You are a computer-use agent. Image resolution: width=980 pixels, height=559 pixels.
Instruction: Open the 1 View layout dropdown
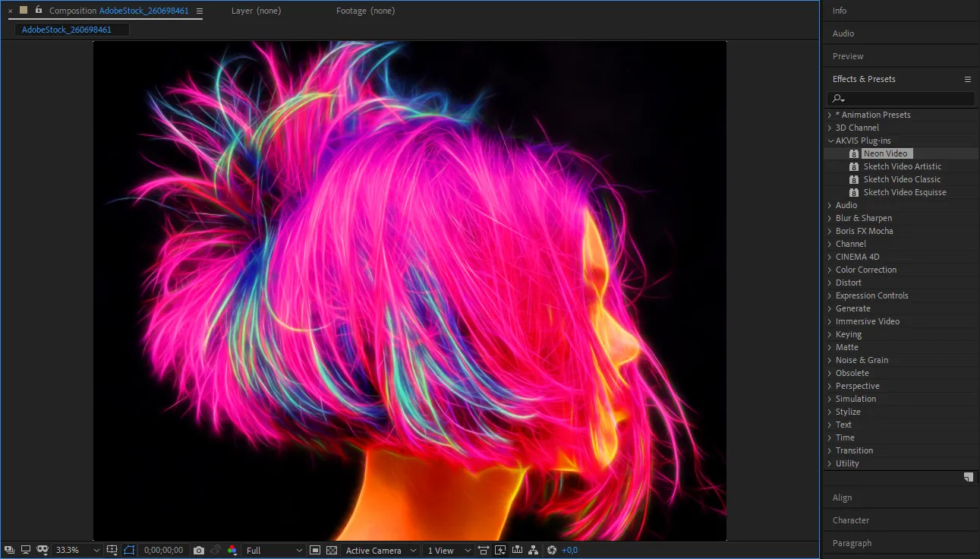[448, 550]
